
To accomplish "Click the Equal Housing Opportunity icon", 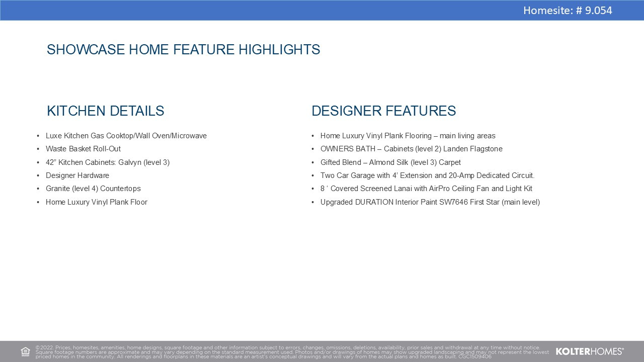I will point(25,351).
